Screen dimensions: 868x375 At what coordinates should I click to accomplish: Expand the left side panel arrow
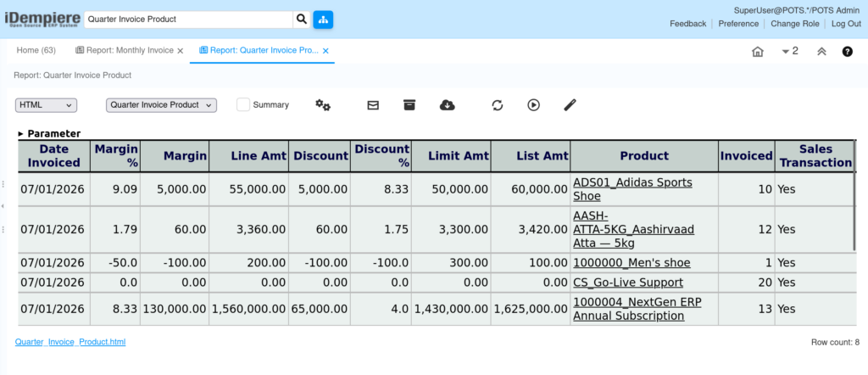coord(3,206)
